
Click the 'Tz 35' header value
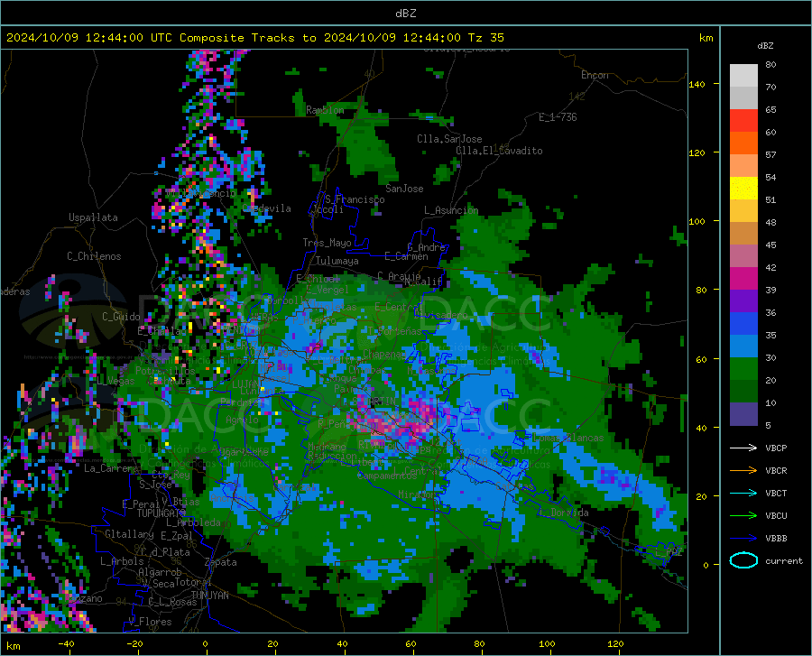coord(485,38)
